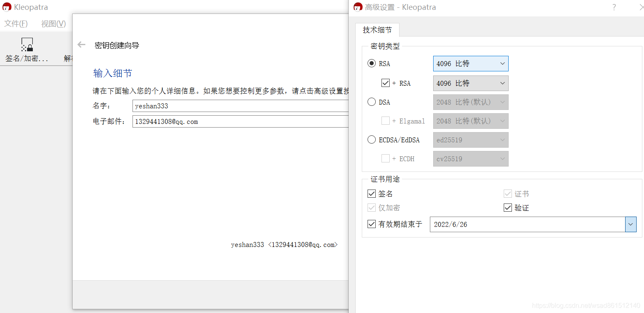644x313 pixels.
Task: Click the help question mark in the advanced settings dialog
Action: tap(614, 7)
